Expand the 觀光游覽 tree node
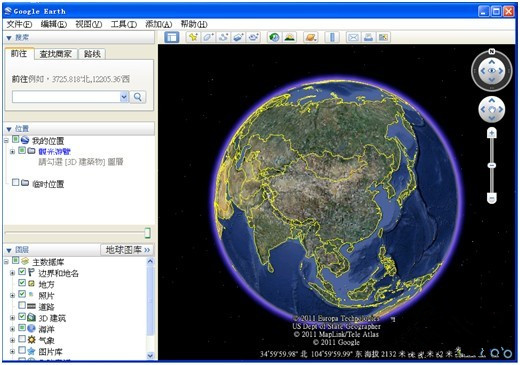 pyautogui.click(x=12, y=152)
